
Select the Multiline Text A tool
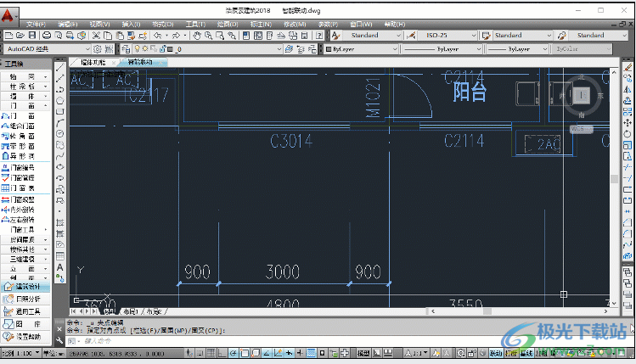[60, 267]
